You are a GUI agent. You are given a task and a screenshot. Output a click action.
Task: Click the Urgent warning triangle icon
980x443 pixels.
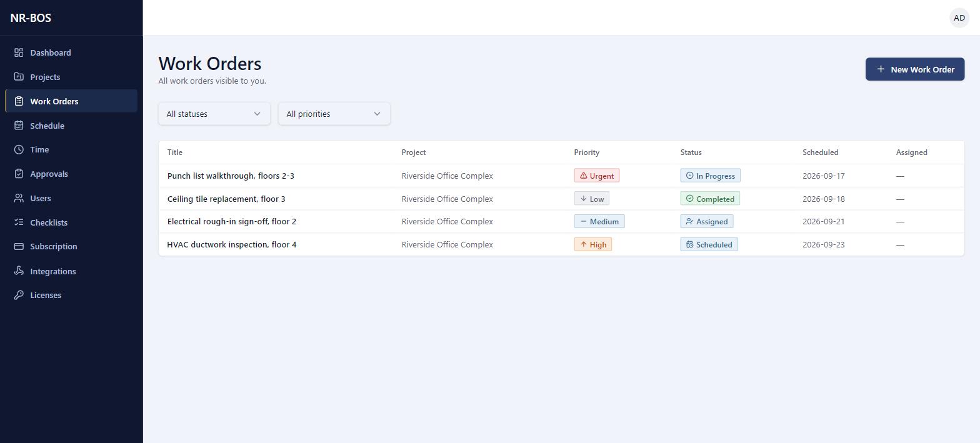(x=584, y=176)
